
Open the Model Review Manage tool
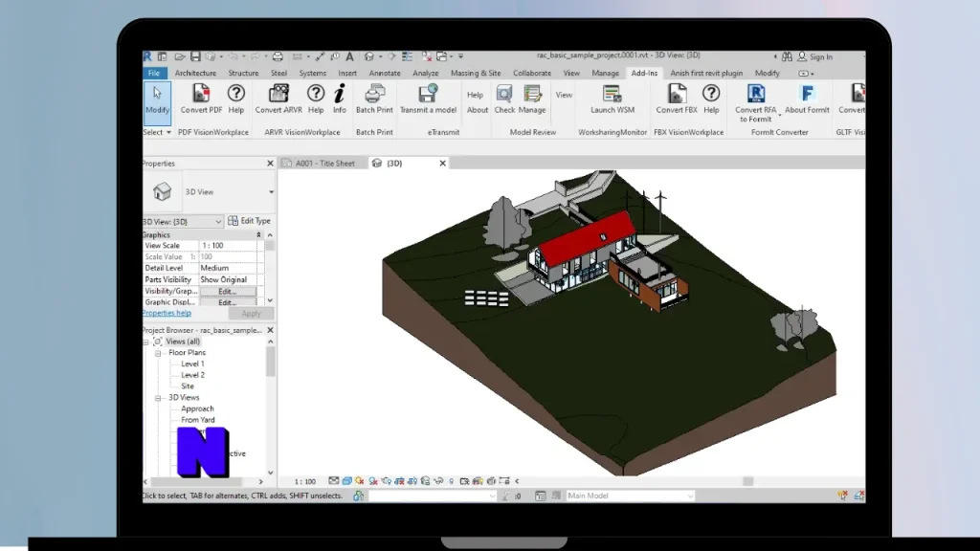coord(532,99)
